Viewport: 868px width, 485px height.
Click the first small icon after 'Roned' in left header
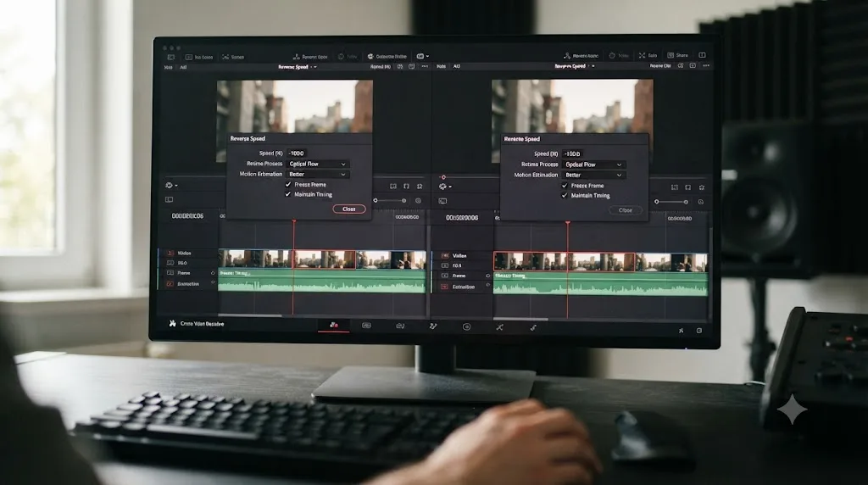coord(400,66)
